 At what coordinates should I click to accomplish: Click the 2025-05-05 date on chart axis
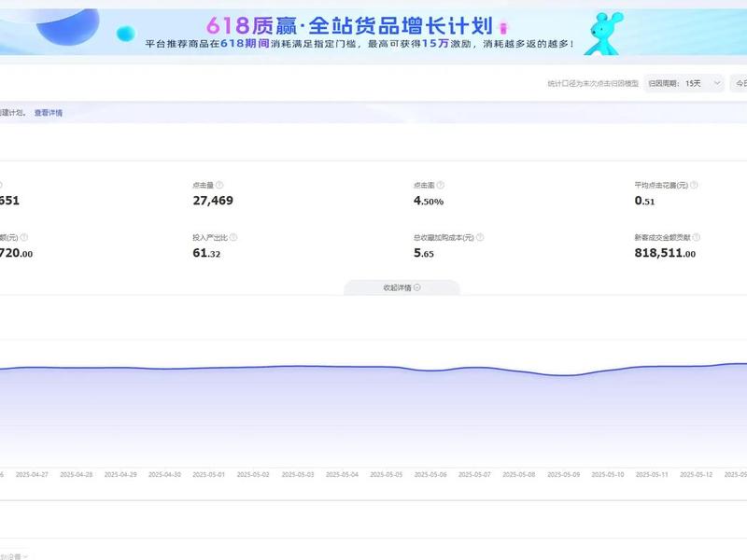pos(387,475)
